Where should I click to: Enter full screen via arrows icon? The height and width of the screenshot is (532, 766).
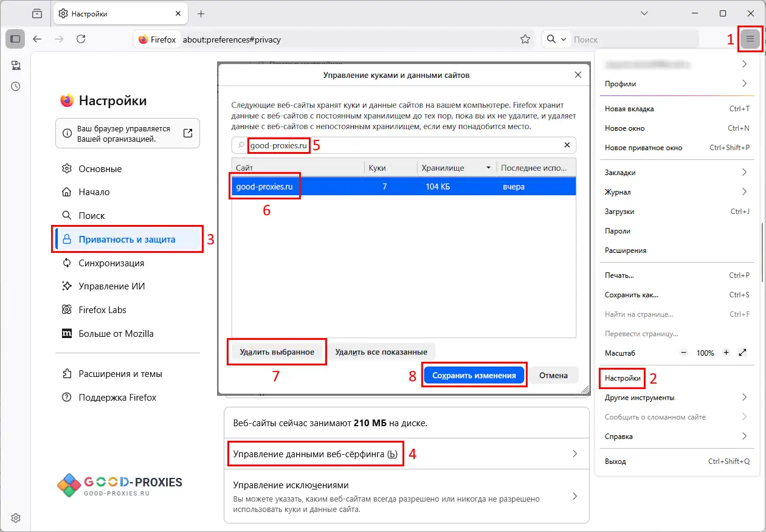pyautogui.click(x=742, y=353)
